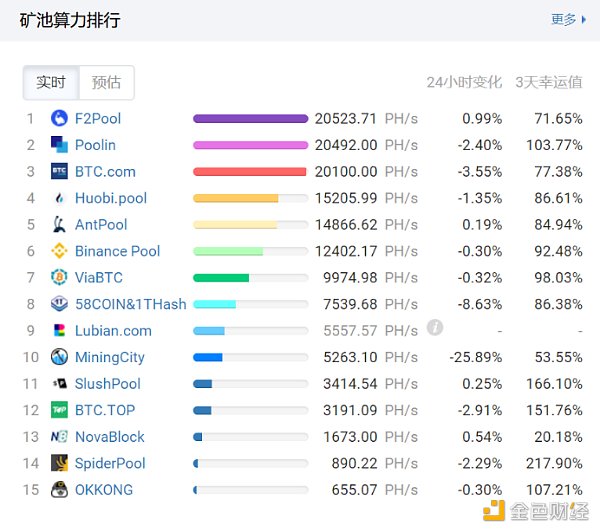Click the 58COIN&1THash logo icon
The image size is (600, 532).
(59, 304)
